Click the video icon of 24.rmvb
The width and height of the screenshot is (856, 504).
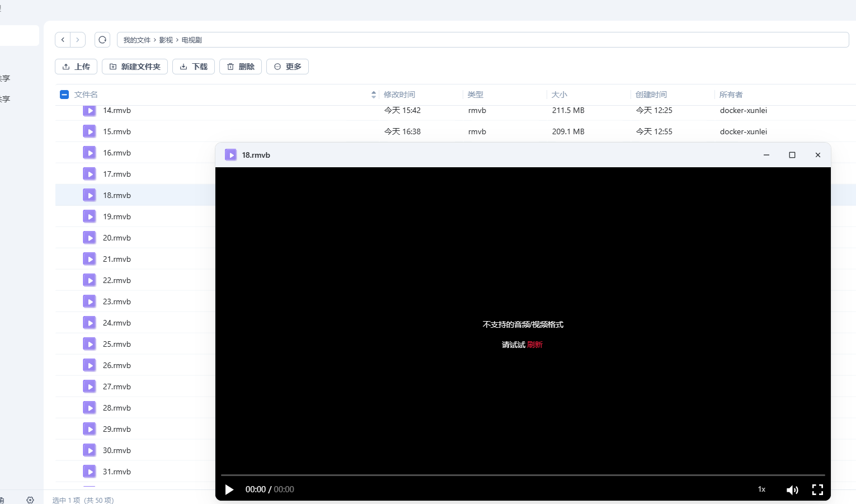click(90, 323)
